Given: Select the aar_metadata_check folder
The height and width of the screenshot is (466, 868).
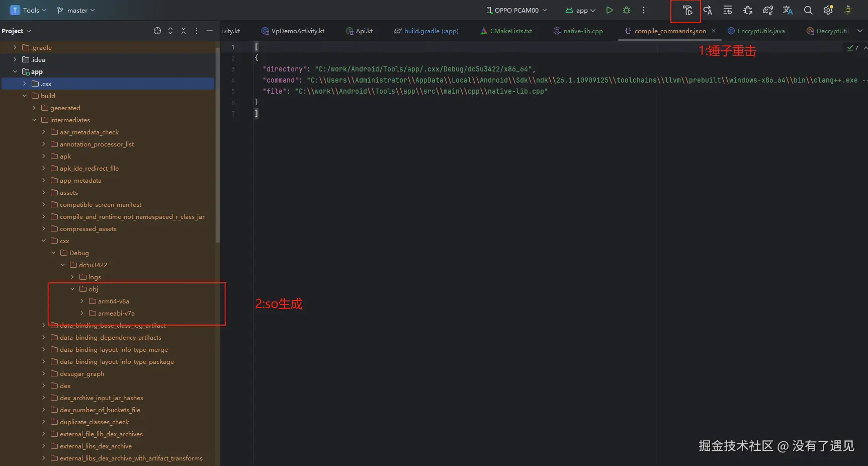Looking at the screenshot, I should pos(89,132).
